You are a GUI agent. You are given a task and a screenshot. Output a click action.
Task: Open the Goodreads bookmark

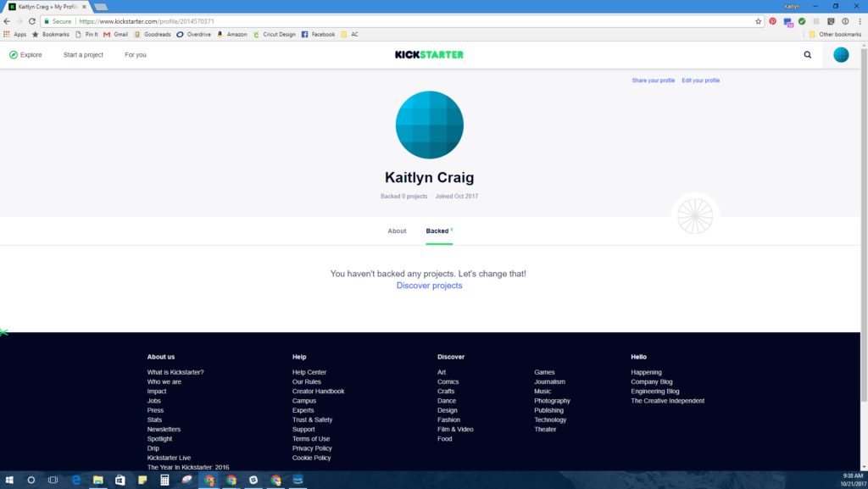[153, 34]
